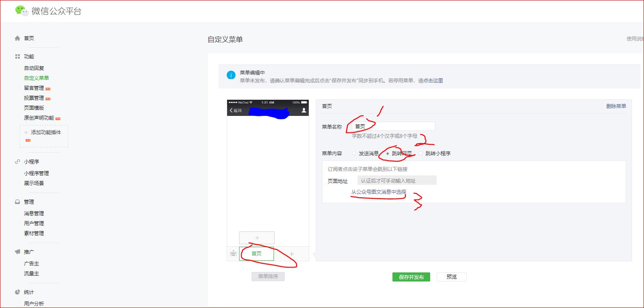Click 从公众号图文消息中选择 link
This screenshot has width=644, height=308.
coord(379,192)
